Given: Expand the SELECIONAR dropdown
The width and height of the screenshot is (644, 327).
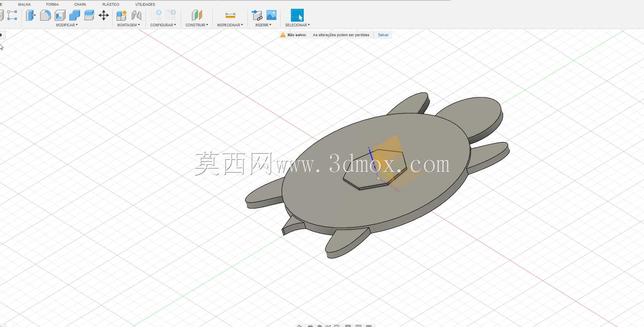Looking at the screenshot, I should click(x=297, y=25).
